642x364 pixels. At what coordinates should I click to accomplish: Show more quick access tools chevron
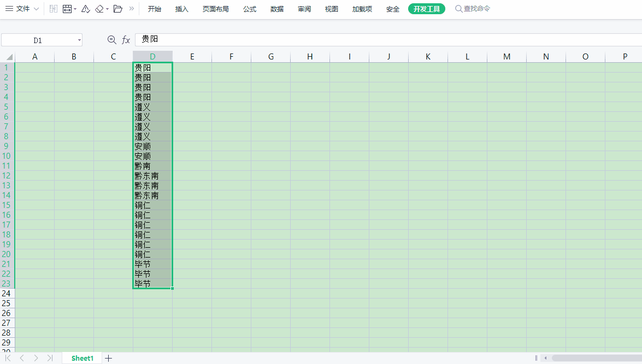point(132,9)
